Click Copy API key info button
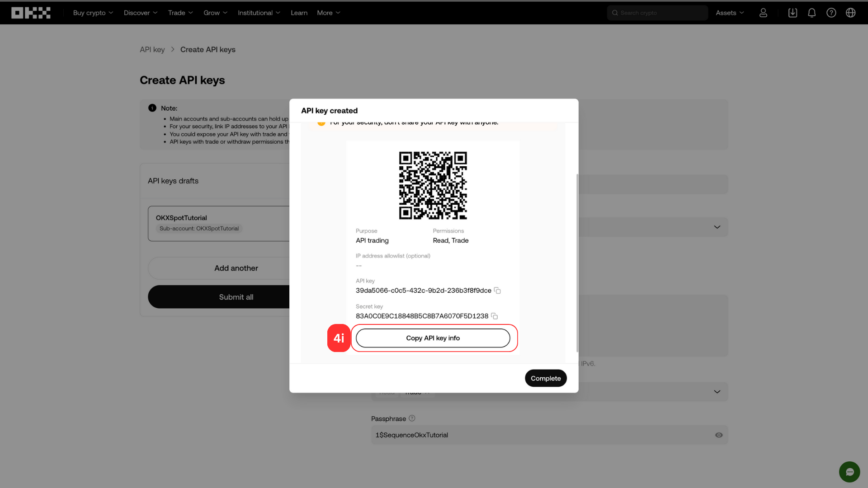 (433, 338)
